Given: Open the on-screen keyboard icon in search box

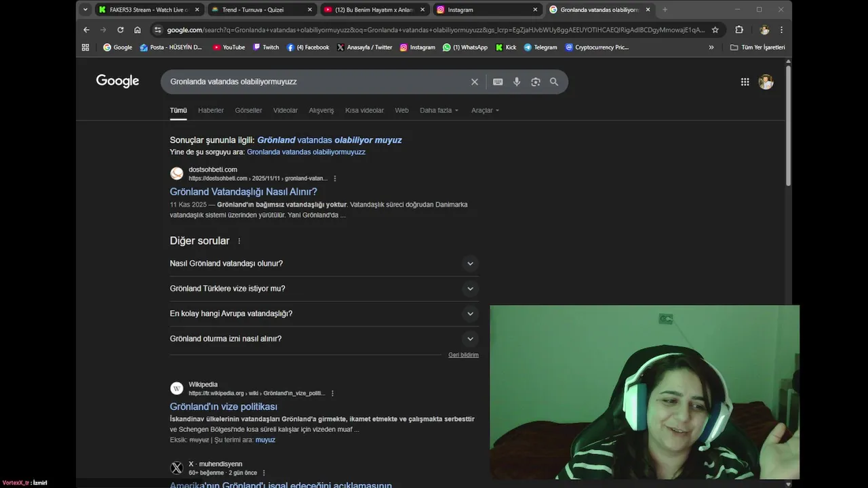Looking at the screenshot, I should coord(498,82).
